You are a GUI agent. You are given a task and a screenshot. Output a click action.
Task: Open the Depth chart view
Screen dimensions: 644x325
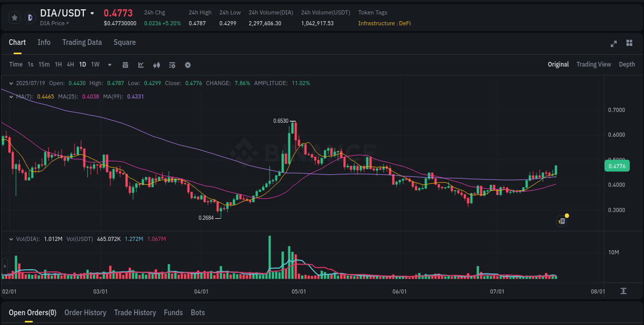626,64
